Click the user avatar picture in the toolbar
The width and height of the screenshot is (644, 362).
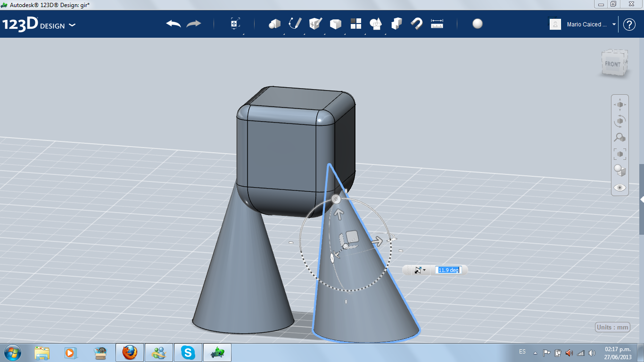point(555,24)
